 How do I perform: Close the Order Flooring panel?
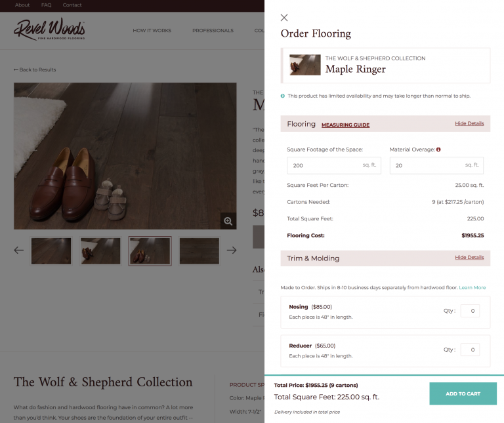(x=284, y=18)
